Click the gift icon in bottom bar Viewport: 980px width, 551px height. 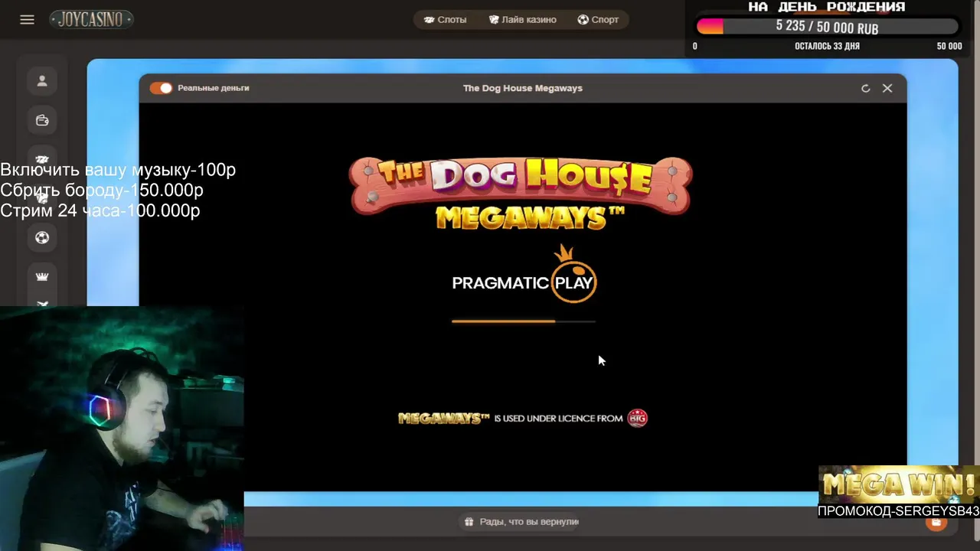[x=469, y=521]
